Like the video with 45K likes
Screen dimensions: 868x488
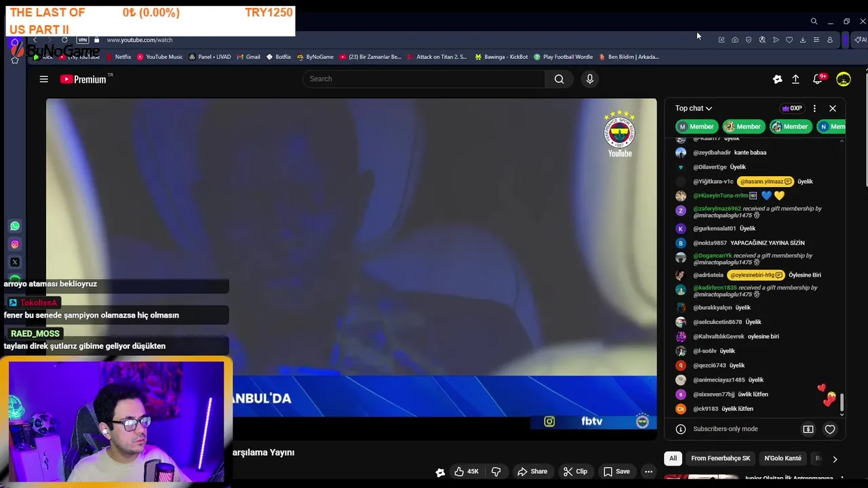coord(467,471)
